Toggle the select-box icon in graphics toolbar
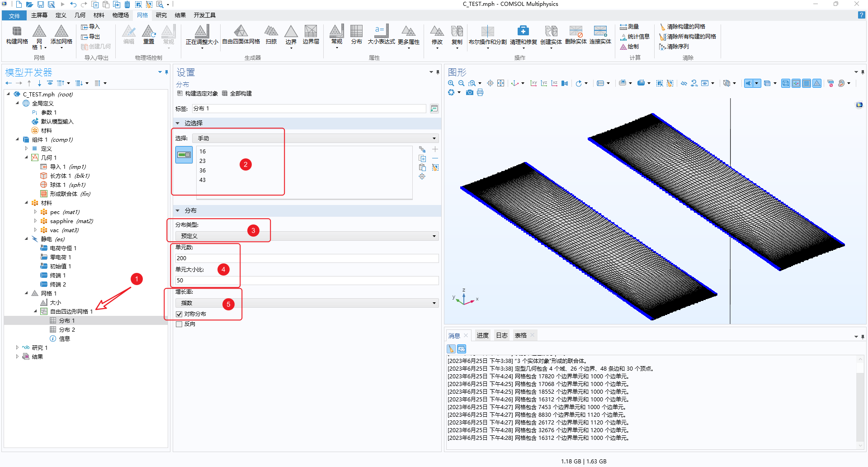The image size is (868, 467). (660, 83)
